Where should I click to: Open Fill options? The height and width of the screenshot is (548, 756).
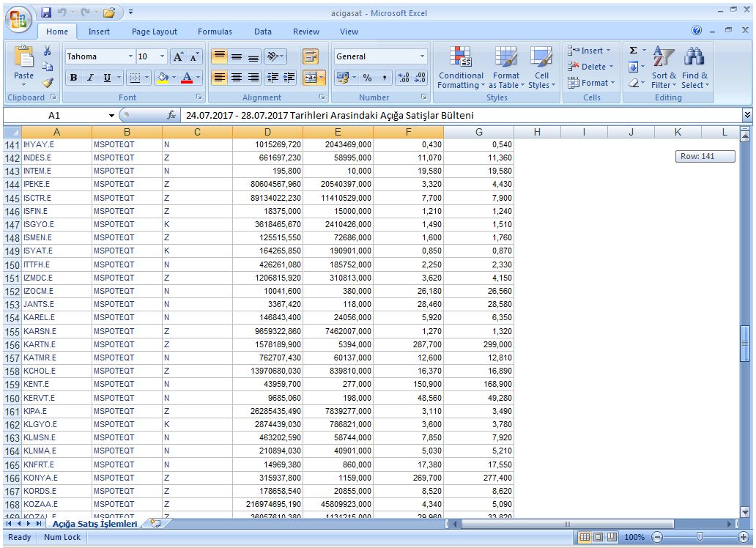click(x=634, y=67)
